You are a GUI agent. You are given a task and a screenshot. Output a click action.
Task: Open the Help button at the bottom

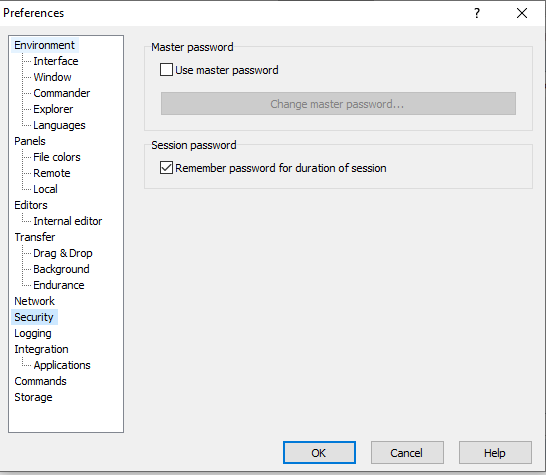[x=495, y=453]
